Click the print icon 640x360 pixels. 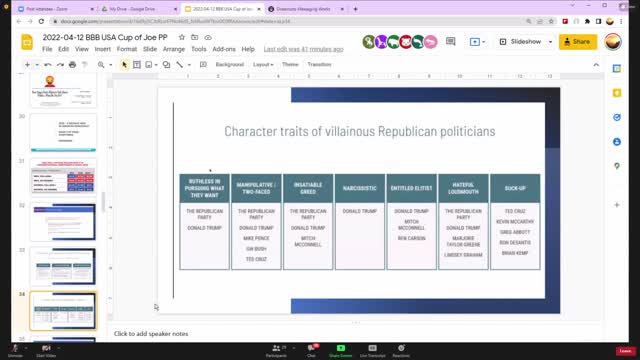[x=72, y=64]
